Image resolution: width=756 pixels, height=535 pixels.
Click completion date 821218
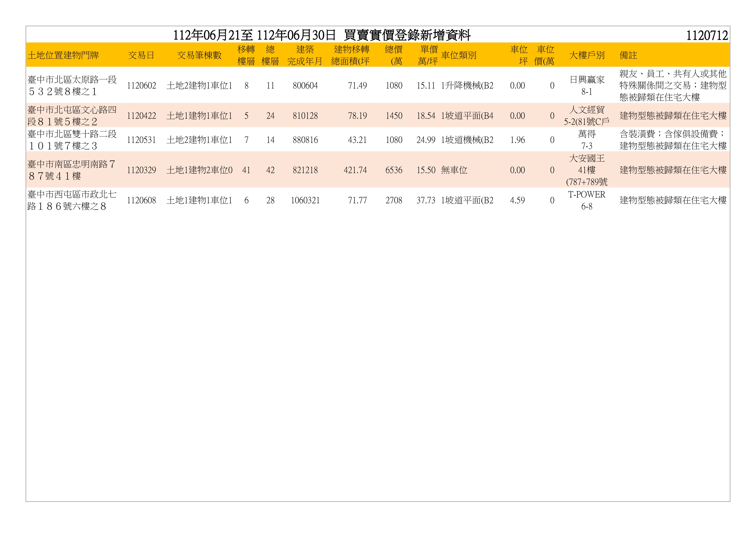305,170
